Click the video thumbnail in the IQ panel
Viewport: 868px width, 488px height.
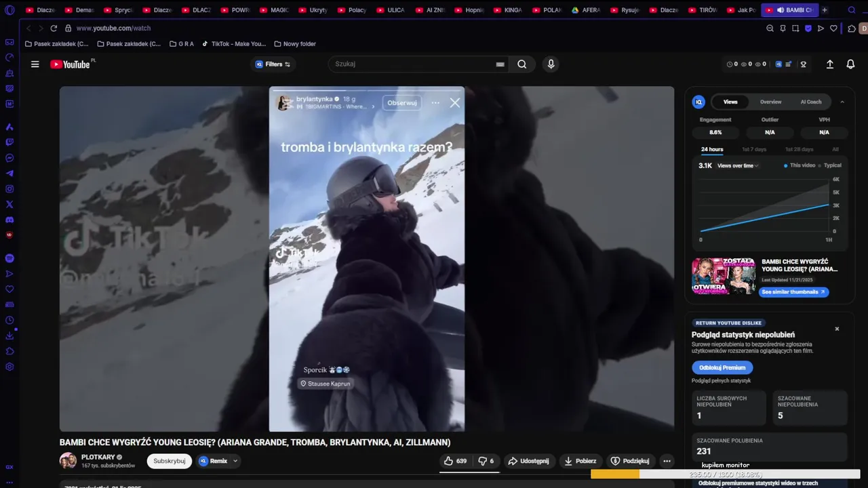coord(724,276)
